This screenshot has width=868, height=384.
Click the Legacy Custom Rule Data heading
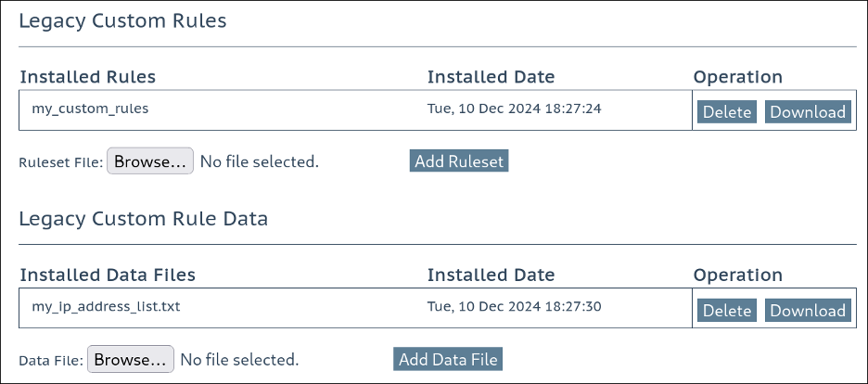[x=144, y=220]
